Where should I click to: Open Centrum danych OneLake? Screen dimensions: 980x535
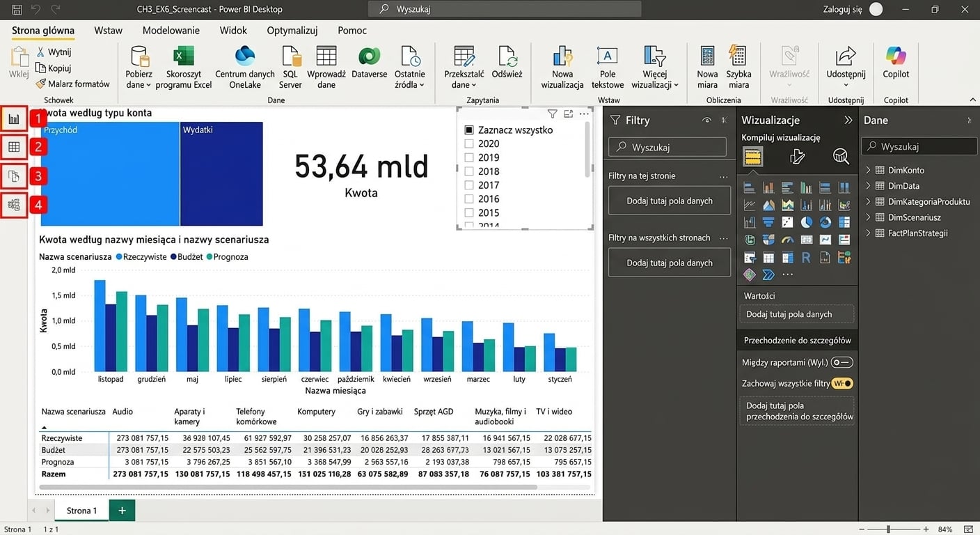[245, 68]
